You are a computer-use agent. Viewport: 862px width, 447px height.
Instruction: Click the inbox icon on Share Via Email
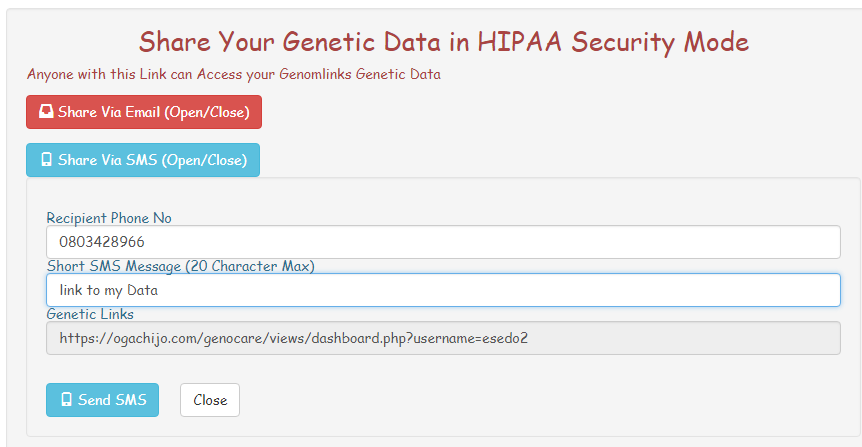(x=46, y=112)
